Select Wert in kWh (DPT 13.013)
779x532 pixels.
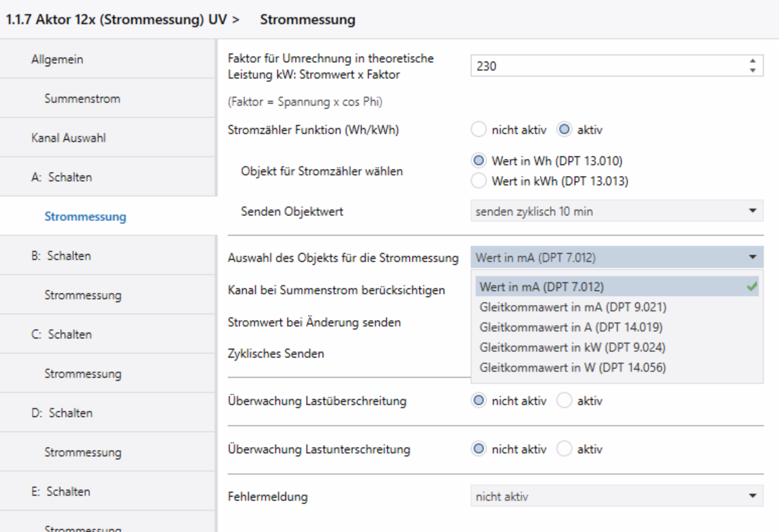coord(479,181)
